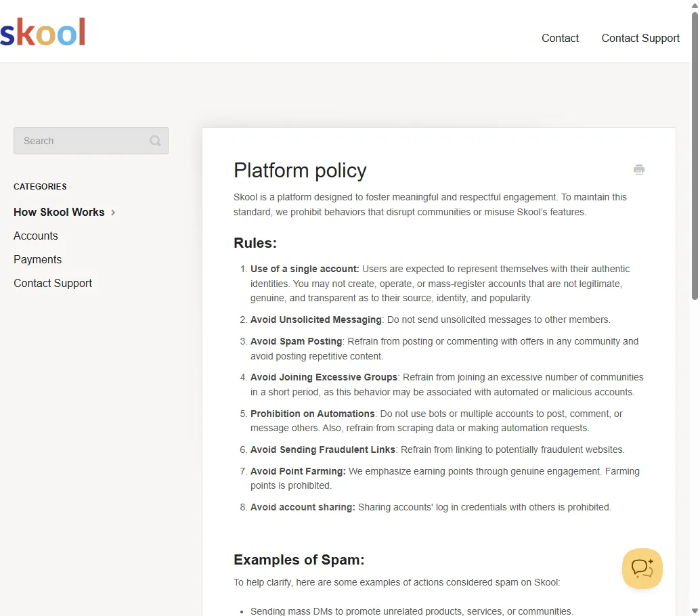This screenshot has width=700, height=616.
Task: Click the Skool logo to return home
Action: pos(42,31)
